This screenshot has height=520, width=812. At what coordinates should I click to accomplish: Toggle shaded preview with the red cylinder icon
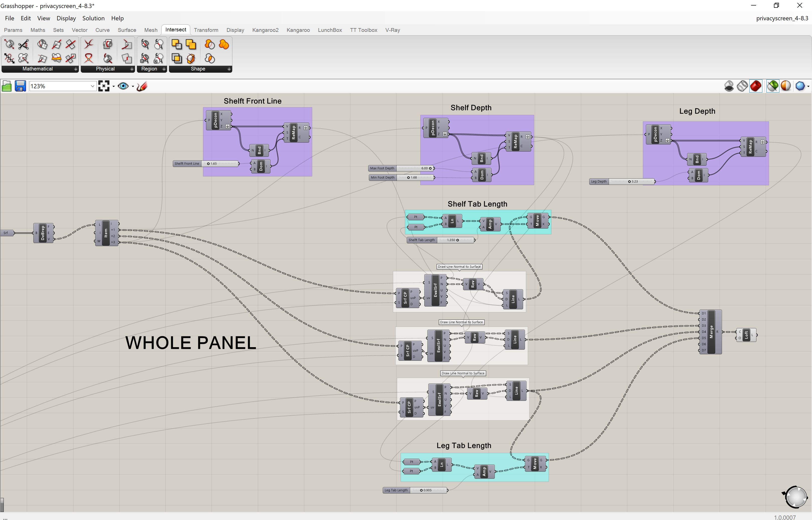[756, 86]
